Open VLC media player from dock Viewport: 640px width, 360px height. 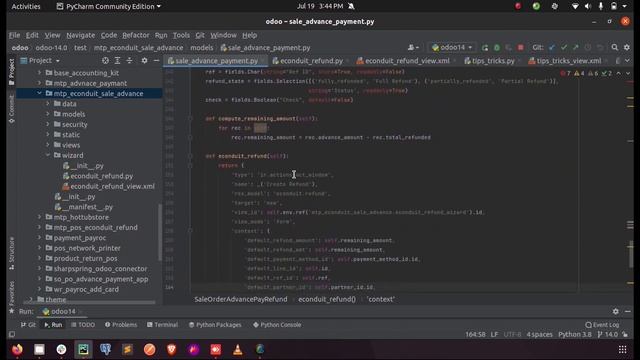[x=238, y=349]
